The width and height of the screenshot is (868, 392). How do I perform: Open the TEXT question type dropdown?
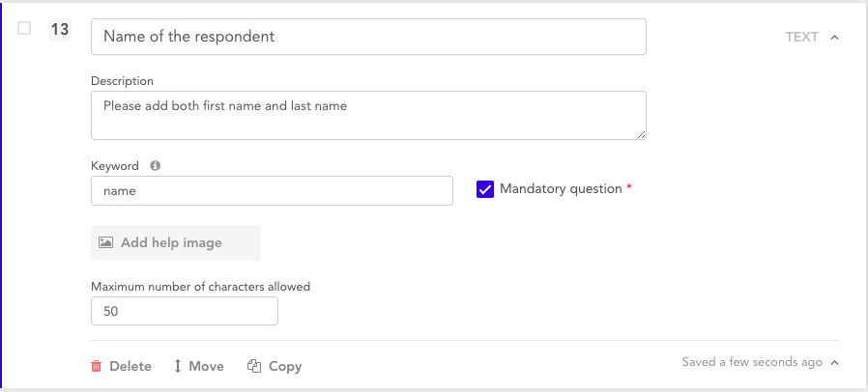click(x=801, y=38)
